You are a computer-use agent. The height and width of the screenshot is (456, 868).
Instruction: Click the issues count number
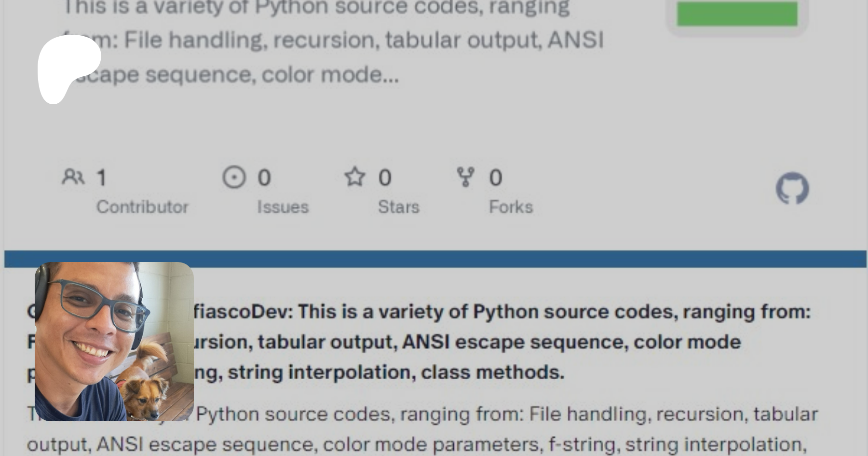[264, 178]
